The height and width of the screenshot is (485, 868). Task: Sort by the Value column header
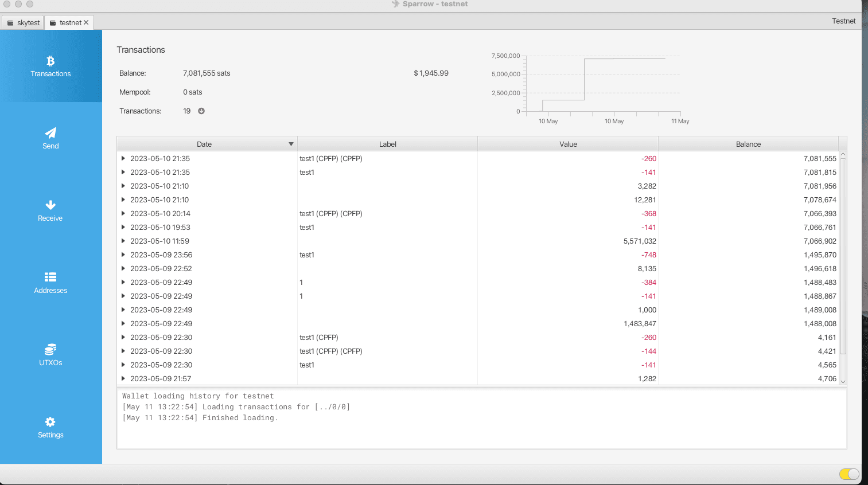click(x=568, y=144)
